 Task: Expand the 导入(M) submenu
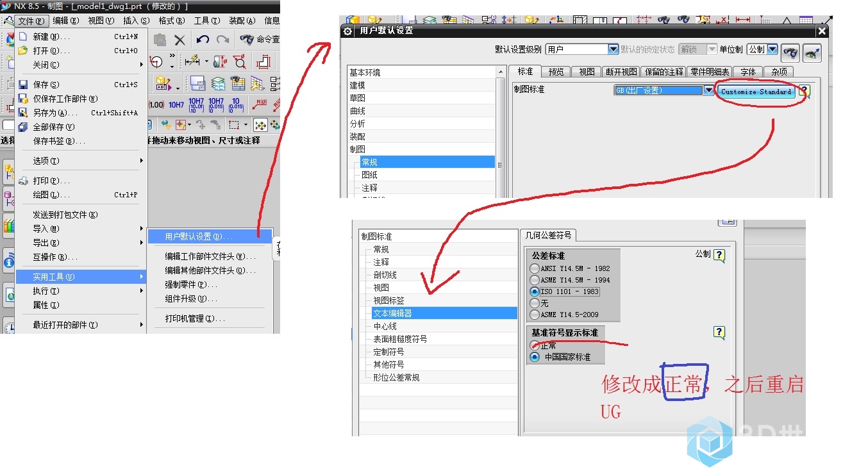(x=142, y=229)
